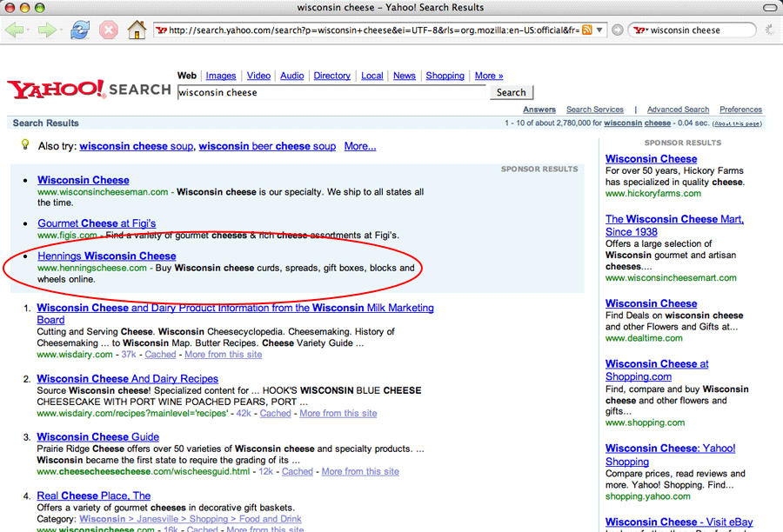Open Cached link for cheesecheesecheese.com result
The width and height of the screenshot is (783, 532).
tap(298, 472)
